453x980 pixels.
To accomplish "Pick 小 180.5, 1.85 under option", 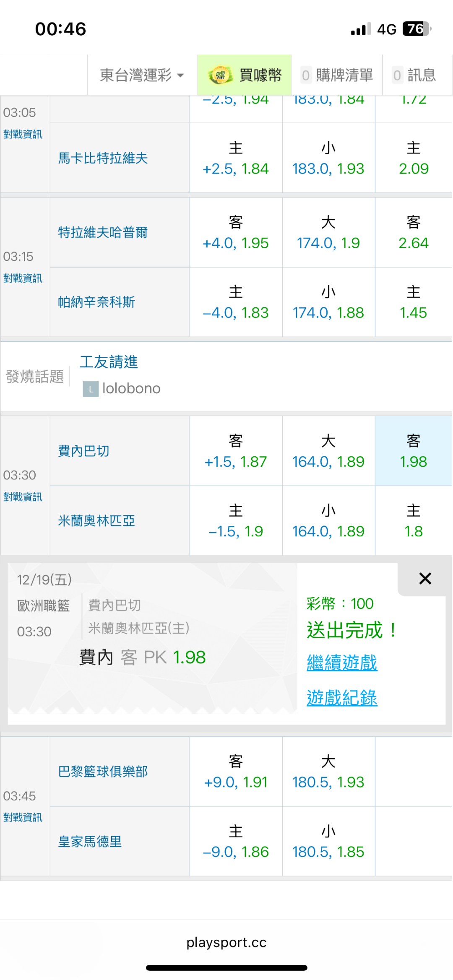I will (328, 841).
